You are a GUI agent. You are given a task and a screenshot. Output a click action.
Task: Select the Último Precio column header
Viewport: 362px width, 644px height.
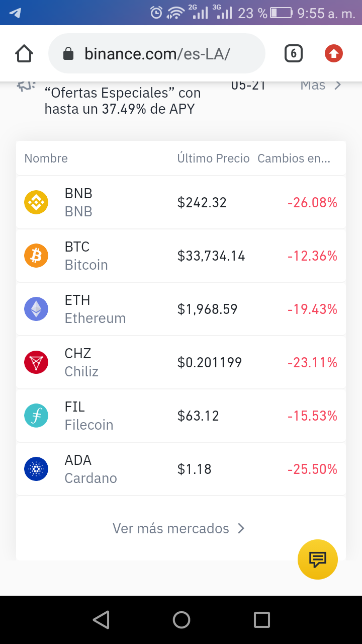pyautogui.click(x=213, y=158)
